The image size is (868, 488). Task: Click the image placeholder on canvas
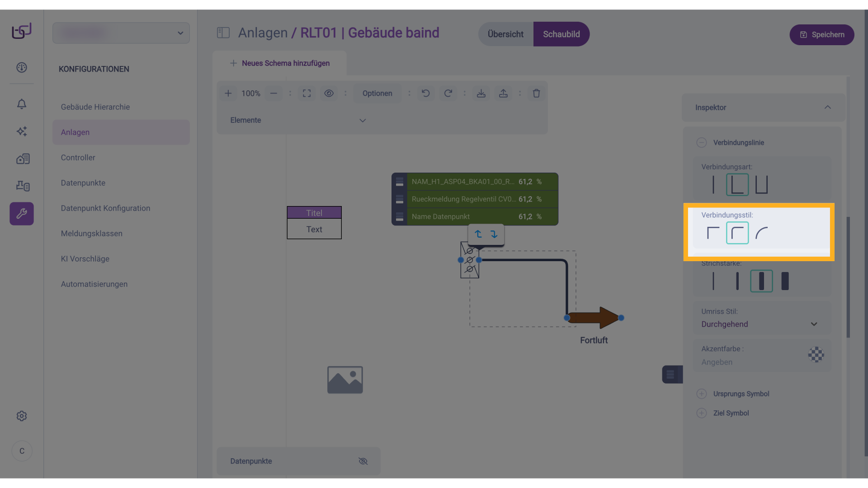[x=345, y=380]
